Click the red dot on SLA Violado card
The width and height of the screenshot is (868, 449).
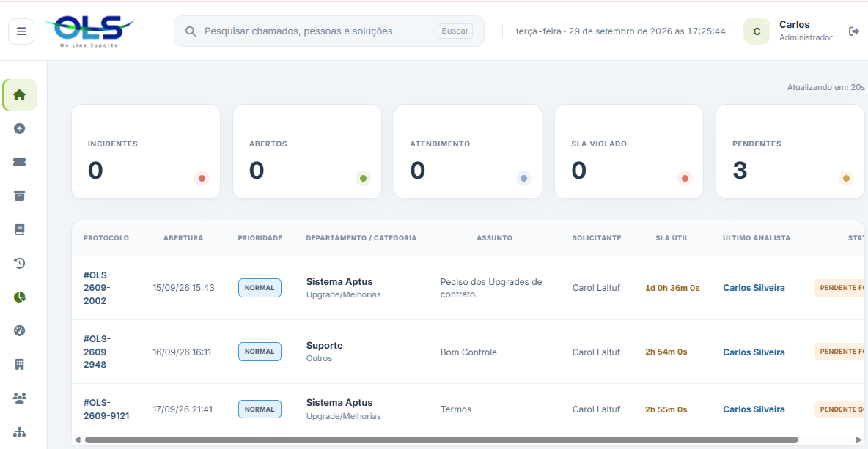pos(685,178)
